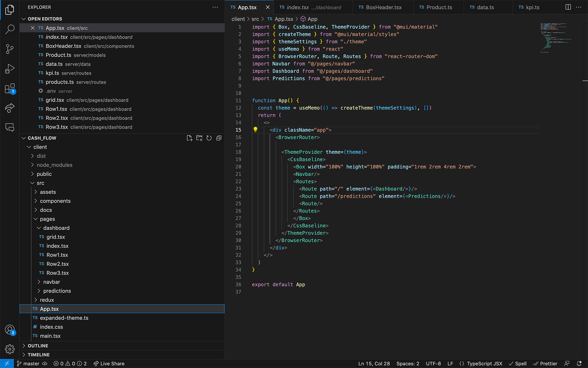Change indentation via Spaces: 2

408,363
